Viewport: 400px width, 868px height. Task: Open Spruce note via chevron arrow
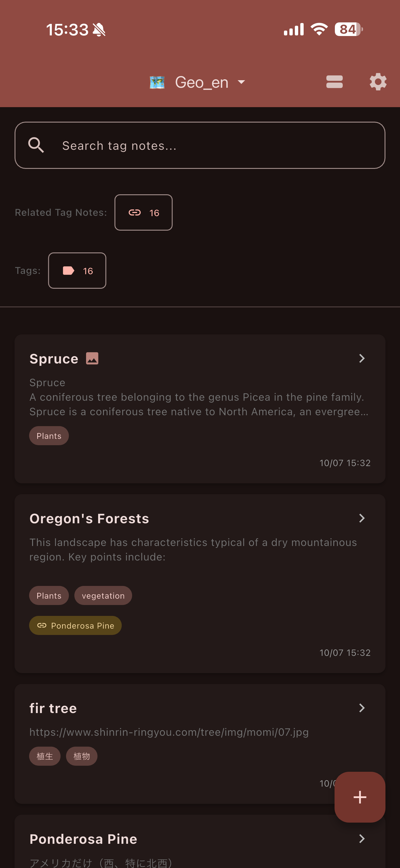362,358
